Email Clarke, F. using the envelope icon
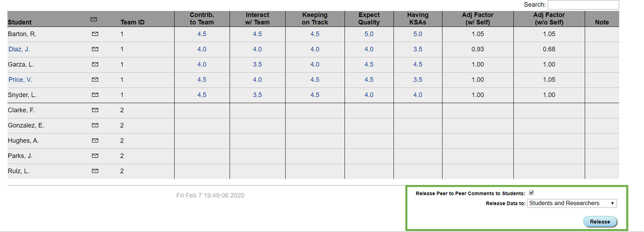This screenshot has width=644, height=232. [x=95, y=110]
